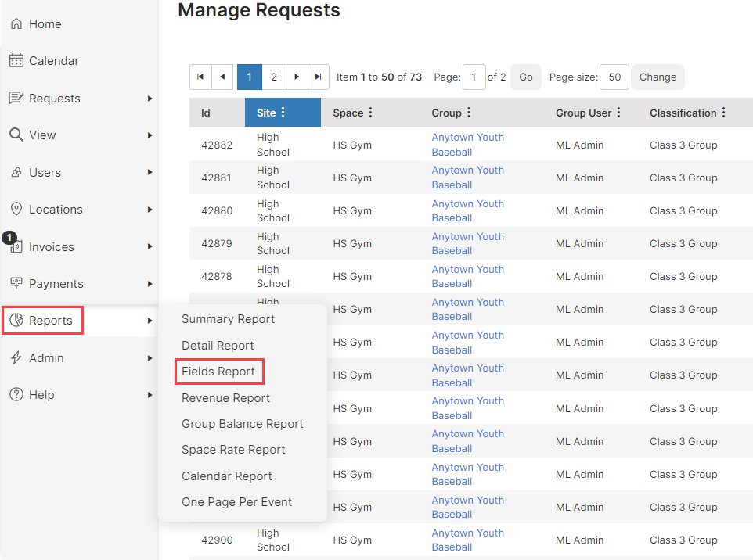Select One Page Per Event report
The width and height of the screenshot is (753, 560).
coord(236,502)
